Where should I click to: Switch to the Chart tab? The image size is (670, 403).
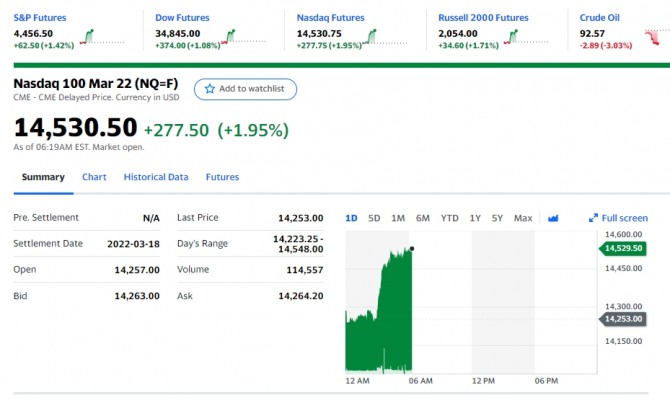coord(94,177)
